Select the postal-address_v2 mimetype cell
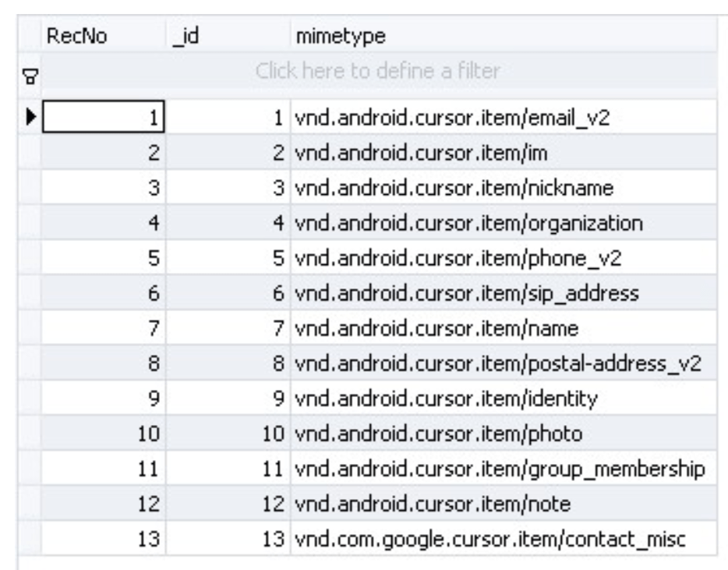 tap(504, 363)
